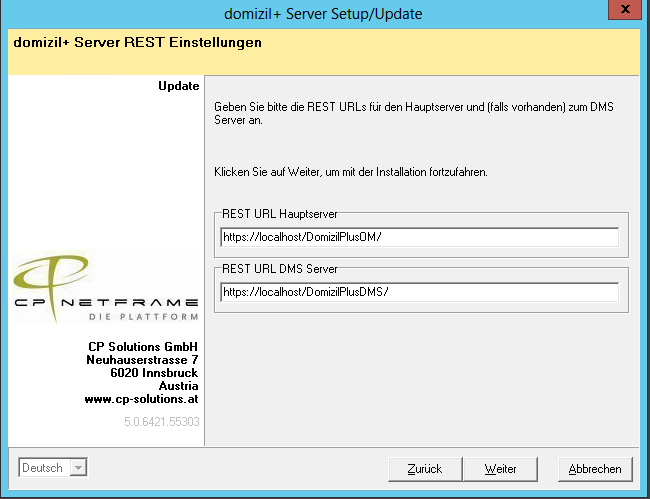Go back with the Zurück button
650x499 pixels.
425,469
